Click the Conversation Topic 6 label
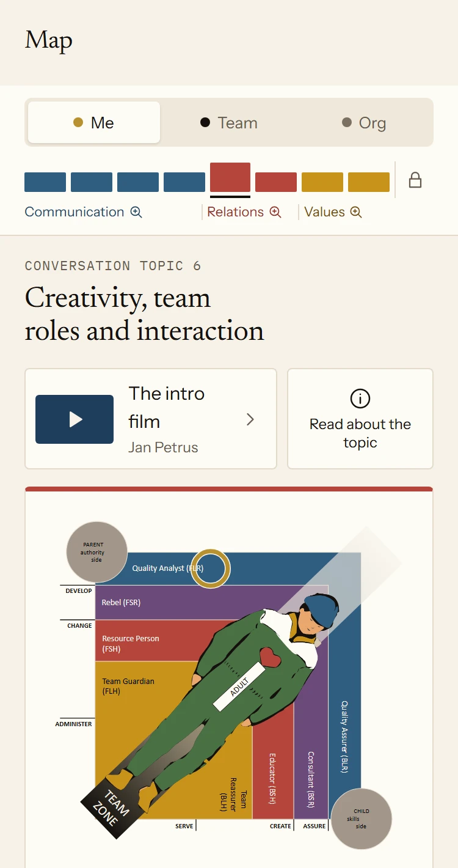 click(113, 266)
